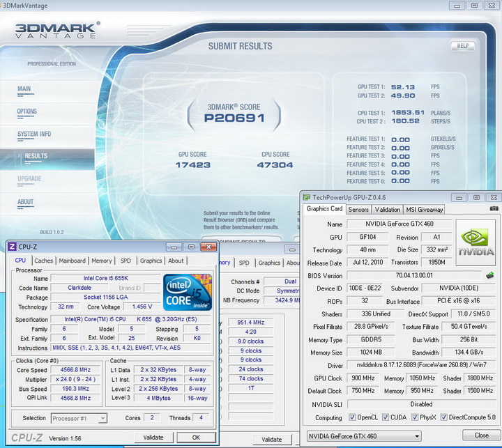Open the MSI Giveaway tab in GPU-Z

424,209
